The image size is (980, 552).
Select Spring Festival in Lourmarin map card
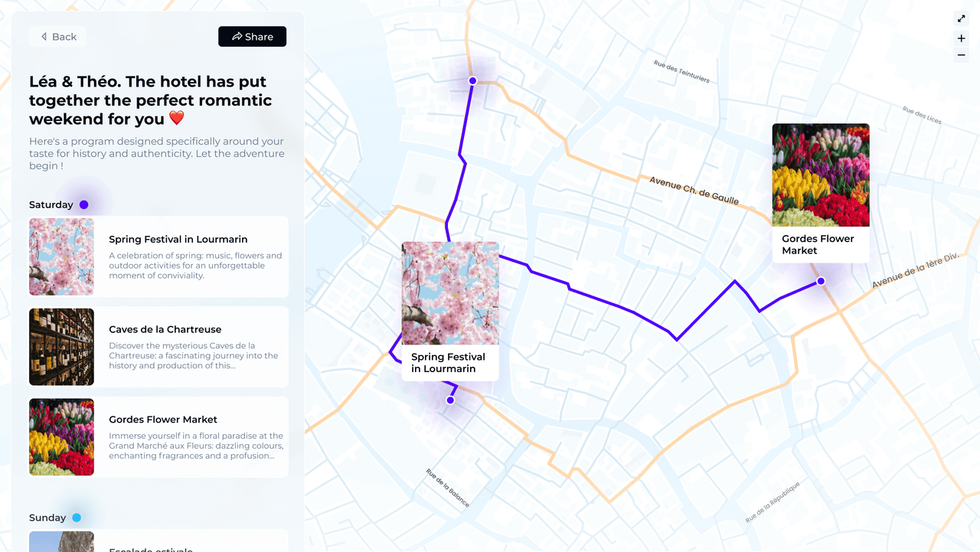(450, 311)
